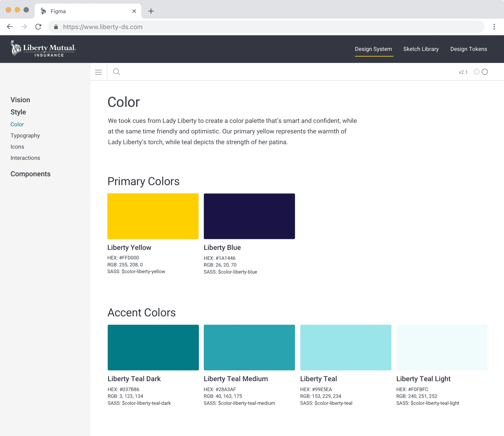Click SASS: $color-liberty-teal-light text
504x436 pixels.
[x=428, y=403]
